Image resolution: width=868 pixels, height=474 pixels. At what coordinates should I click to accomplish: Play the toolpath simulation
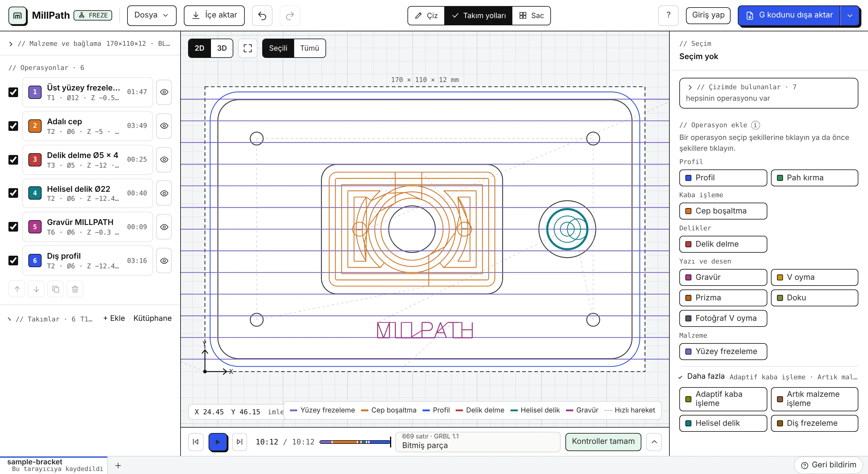coord(218,442)
